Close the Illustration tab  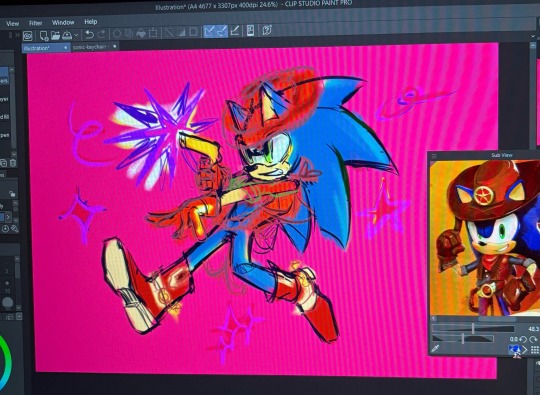coord(65,48)
